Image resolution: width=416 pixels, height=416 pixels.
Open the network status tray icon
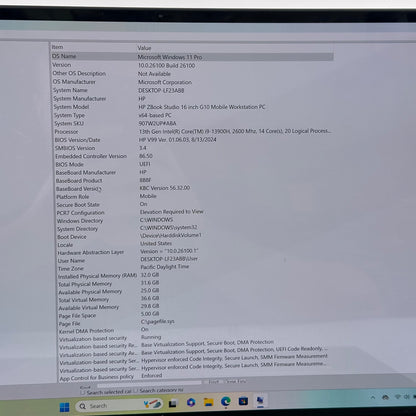pos(397,397)
